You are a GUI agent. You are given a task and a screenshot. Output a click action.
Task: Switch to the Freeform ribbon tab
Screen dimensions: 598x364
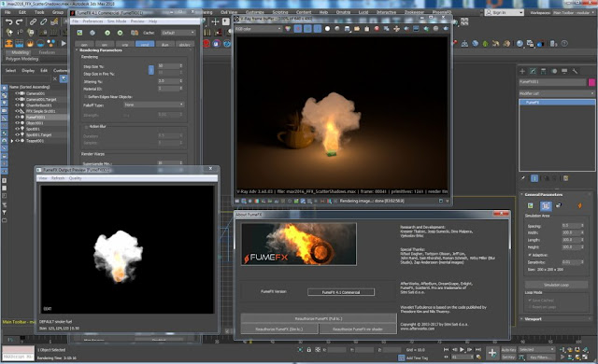(x=47, y=52)
